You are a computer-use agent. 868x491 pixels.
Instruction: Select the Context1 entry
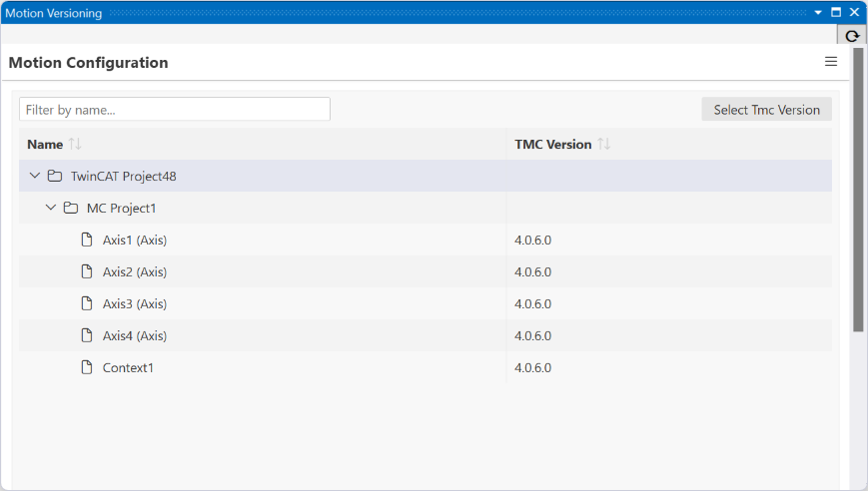point(128,367)
